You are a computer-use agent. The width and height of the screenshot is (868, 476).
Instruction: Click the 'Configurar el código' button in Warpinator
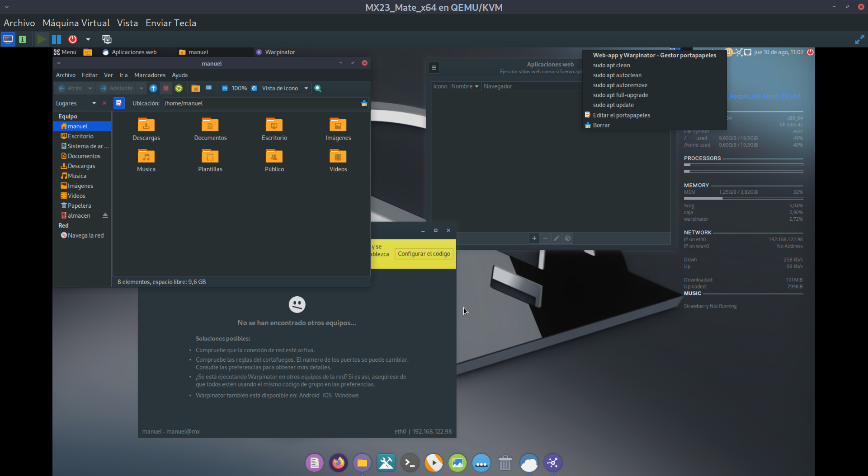point(424,254)
